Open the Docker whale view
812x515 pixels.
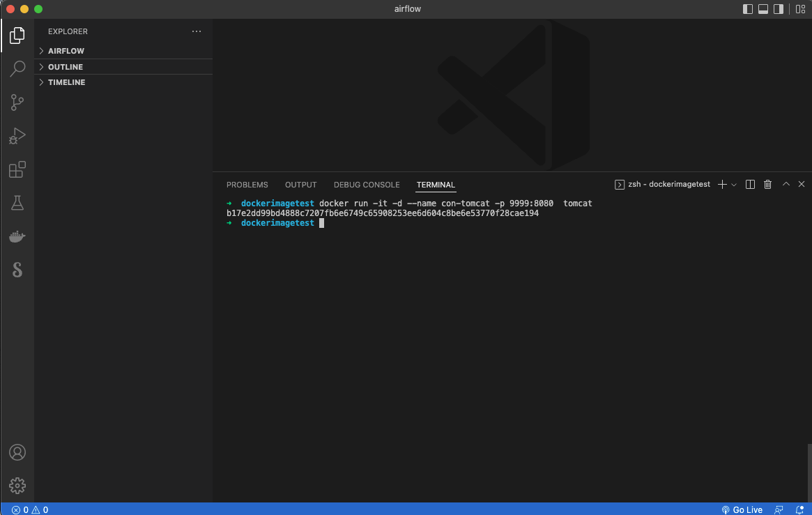tap(17, 236)
